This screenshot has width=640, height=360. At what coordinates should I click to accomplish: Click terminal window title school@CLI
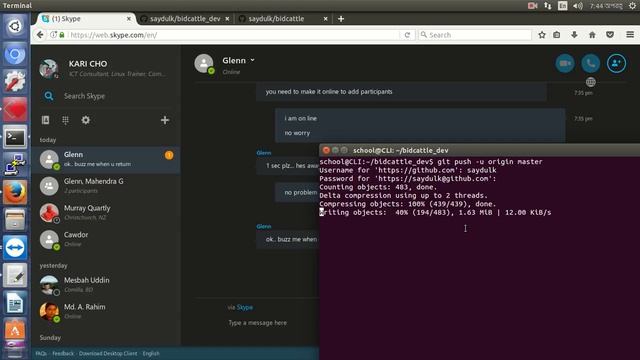(400, 150)
